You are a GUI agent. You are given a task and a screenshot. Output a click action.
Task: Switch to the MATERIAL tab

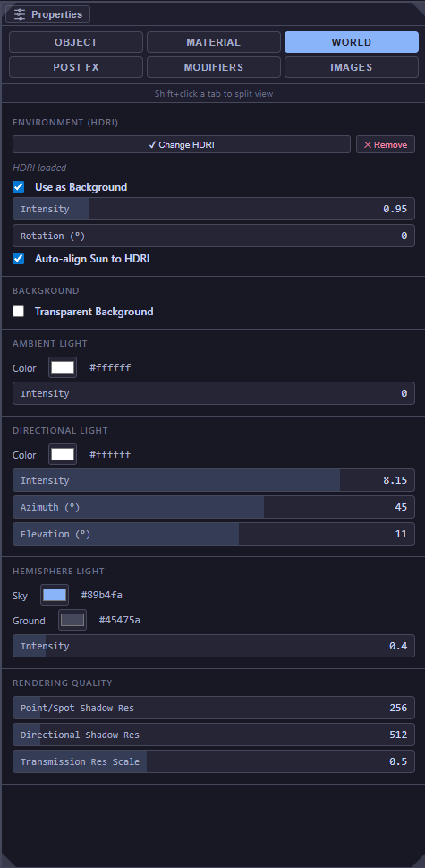(x=213, y=42)
